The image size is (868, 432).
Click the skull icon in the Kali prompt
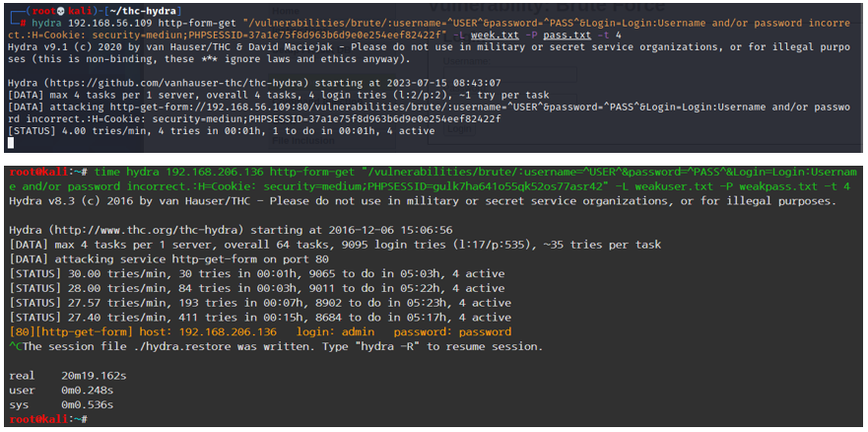coord(60,11)
